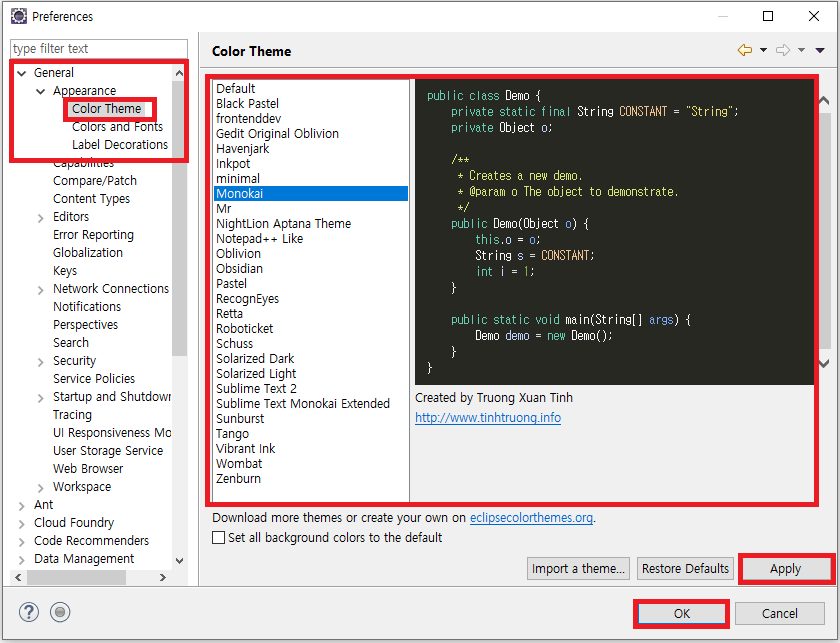Click Restore Defaults button
Screen dimensions: 840x643
click(685, 569)
